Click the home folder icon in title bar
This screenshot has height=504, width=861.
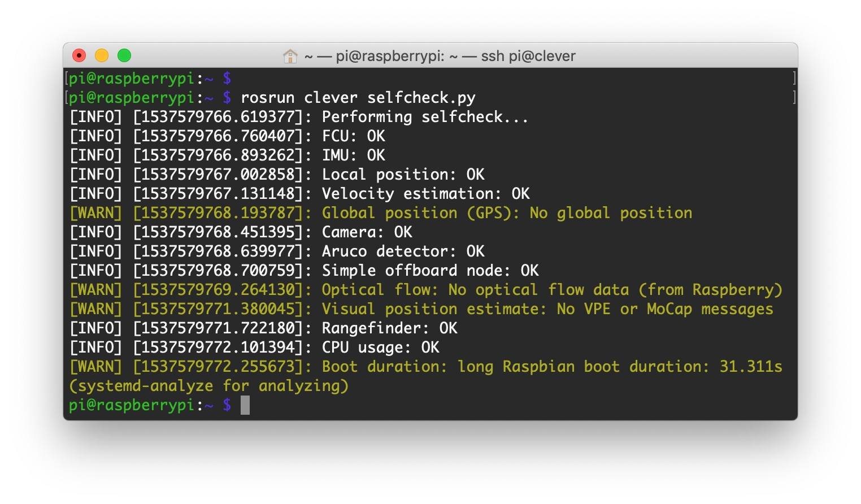(x=290, y=56)
